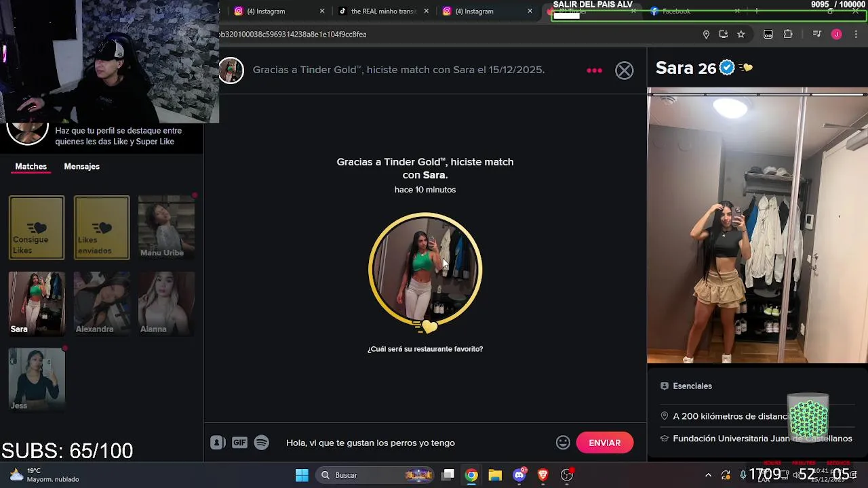Click the contact card icon beside GIF
The image size is (868, 488).
pyautogui.click(x=218, y=443)
